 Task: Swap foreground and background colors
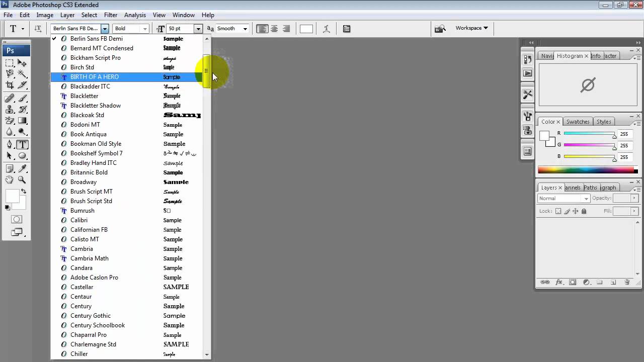pos(23,192)
